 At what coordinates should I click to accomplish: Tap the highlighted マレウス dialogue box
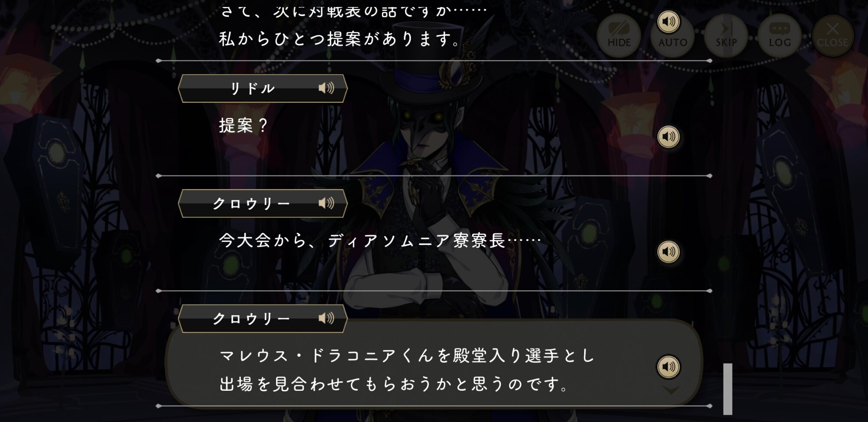coord(434,363)
